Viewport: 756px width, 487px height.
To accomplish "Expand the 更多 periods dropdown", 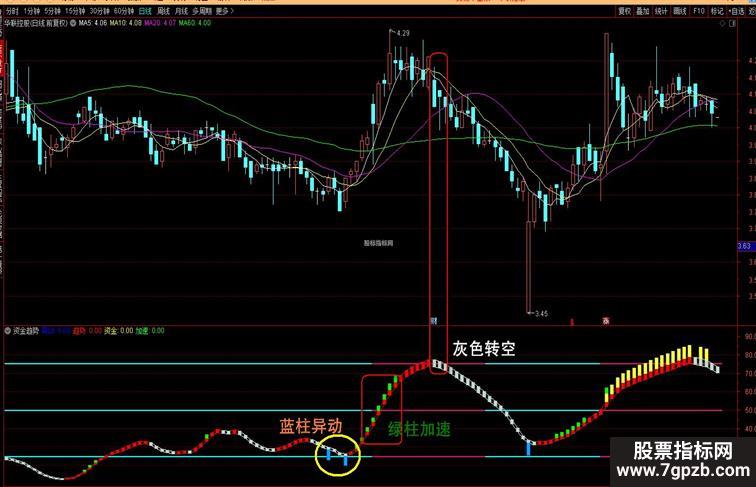I will (225, 11).
